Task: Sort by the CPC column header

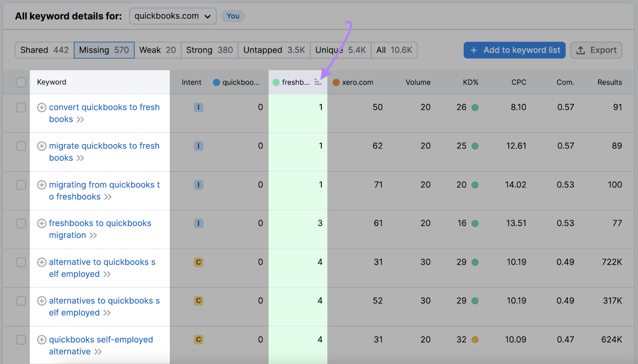Action: pos(519,82)
